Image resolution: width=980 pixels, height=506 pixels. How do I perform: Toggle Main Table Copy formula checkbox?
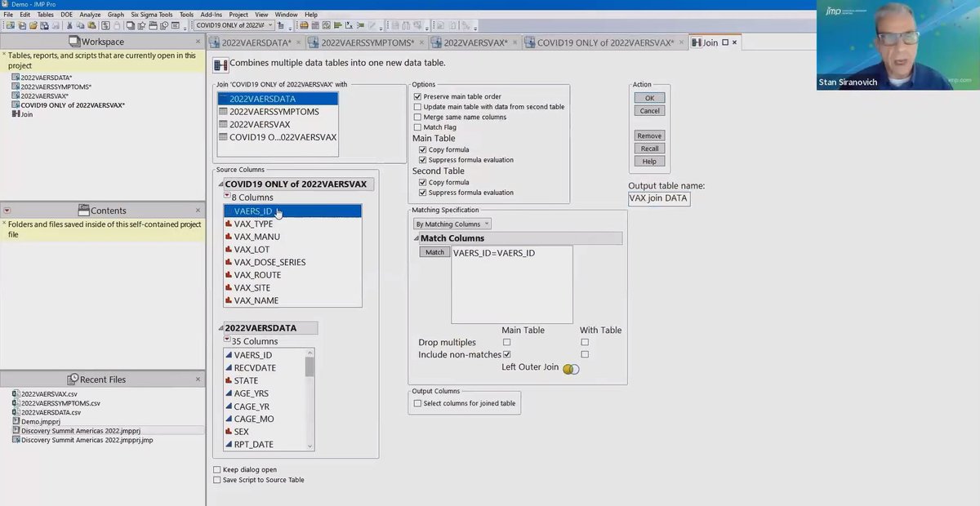pyautogui.click(x=423, y=150)
